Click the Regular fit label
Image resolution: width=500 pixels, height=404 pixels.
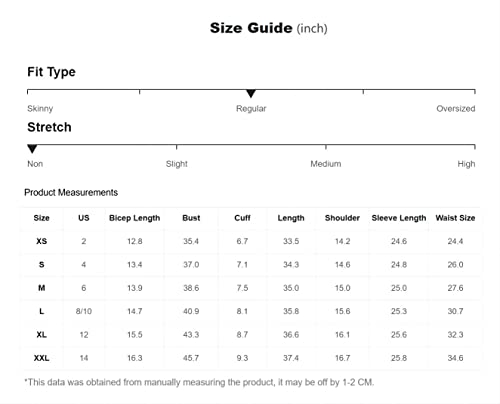tap(251, 109)
